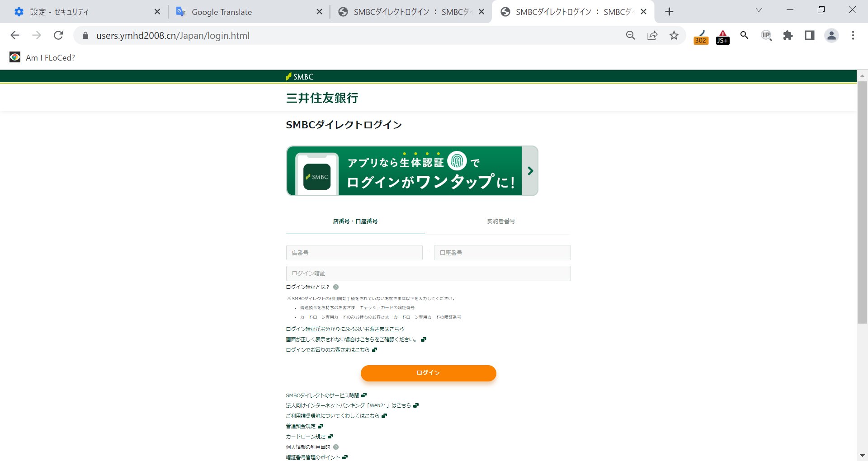Open the 302 redirect extension
This screenshot has height=461, width=868.
(701, 37)
